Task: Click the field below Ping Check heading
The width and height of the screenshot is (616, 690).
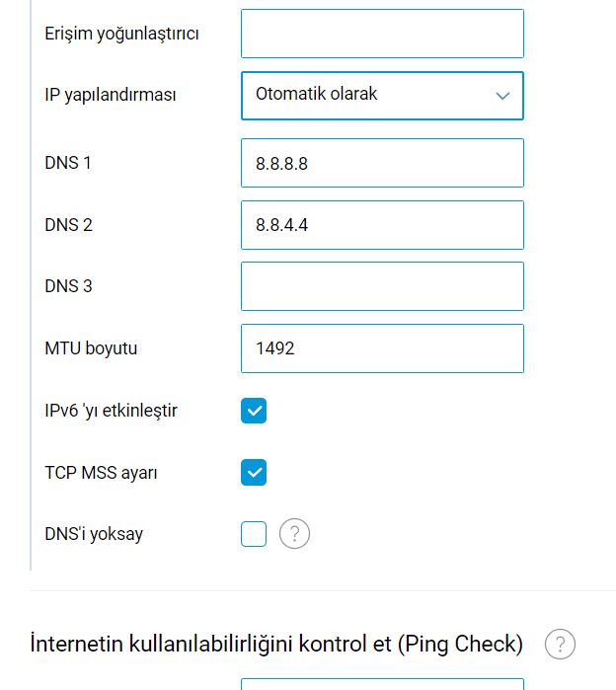Action: [382, 684]
